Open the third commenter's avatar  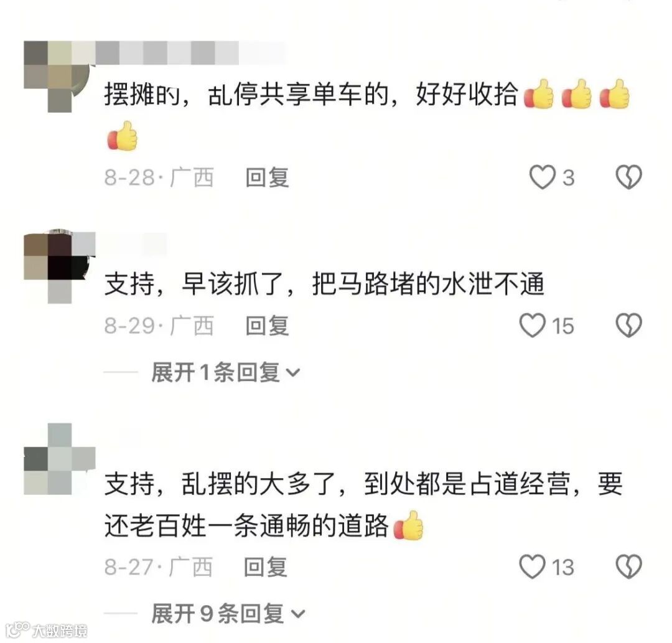[x=59, y=459]
